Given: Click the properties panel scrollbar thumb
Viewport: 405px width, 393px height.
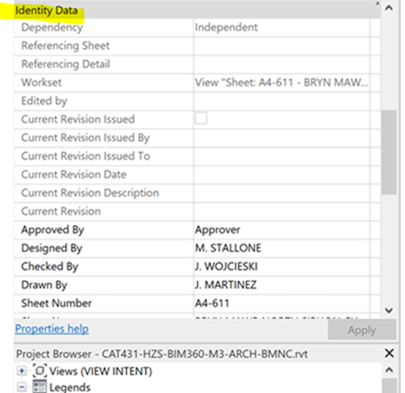Looking at the screenshot, I should [389, 152].
